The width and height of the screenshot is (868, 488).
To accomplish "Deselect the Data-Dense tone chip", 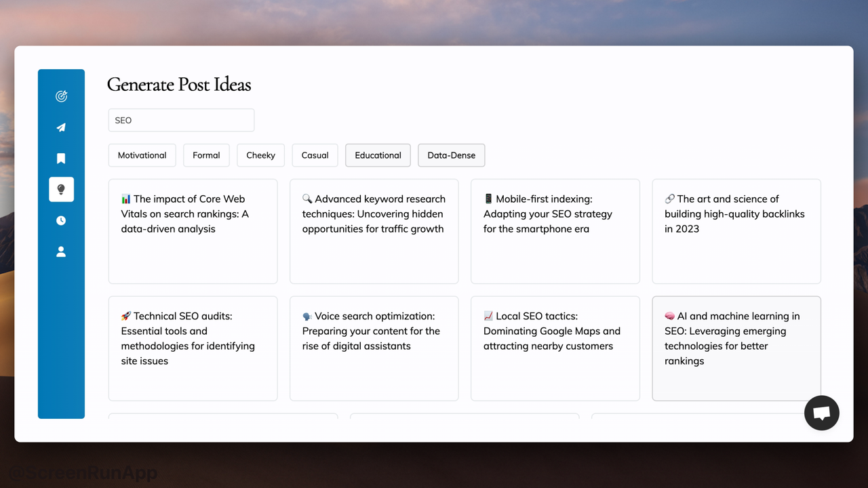I will point(452,155).
